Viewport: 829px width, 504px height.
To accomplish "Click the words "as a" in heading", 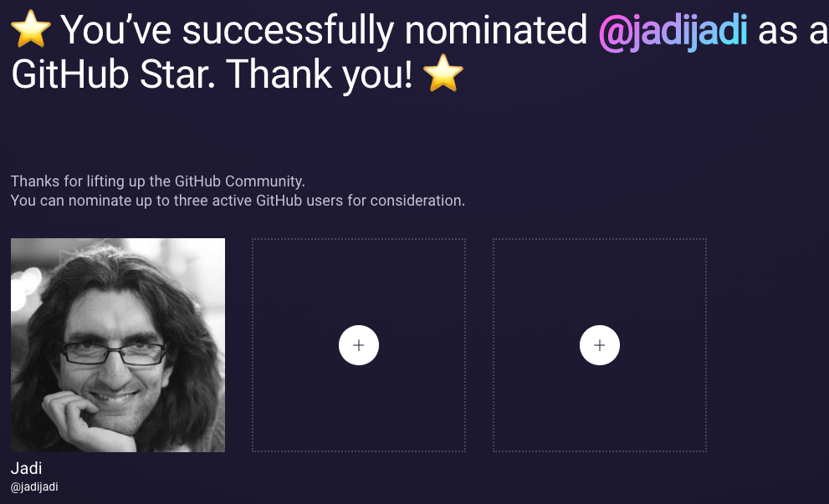I will pos(793,32).
